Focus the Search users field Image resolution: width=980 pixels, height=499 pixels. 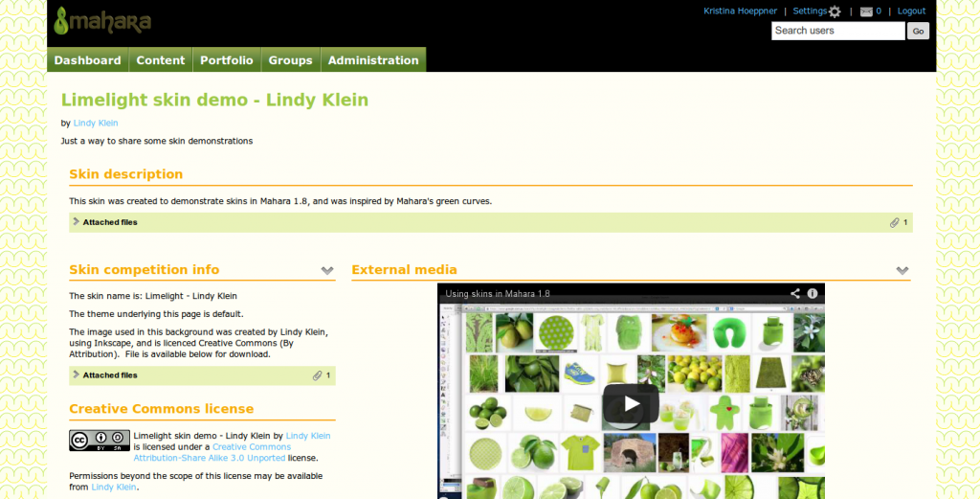coord(838,31)
